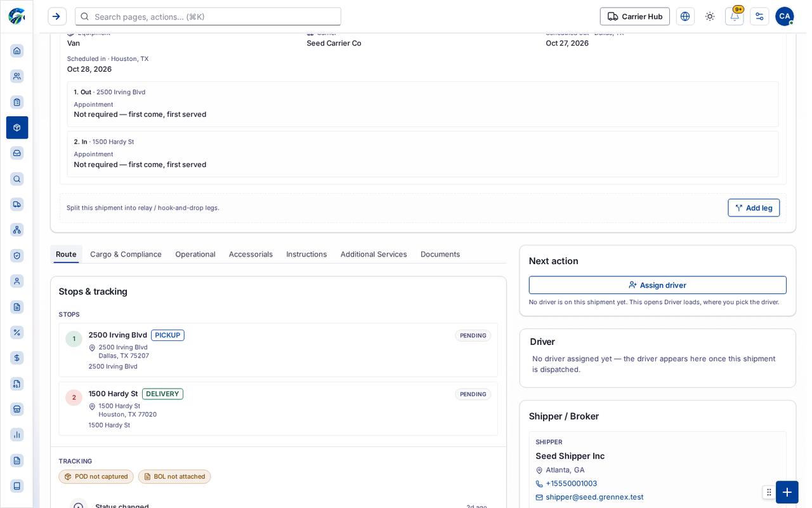The image size is (812, 508).
Task: Click the Assign driver button
Action: 657,285
